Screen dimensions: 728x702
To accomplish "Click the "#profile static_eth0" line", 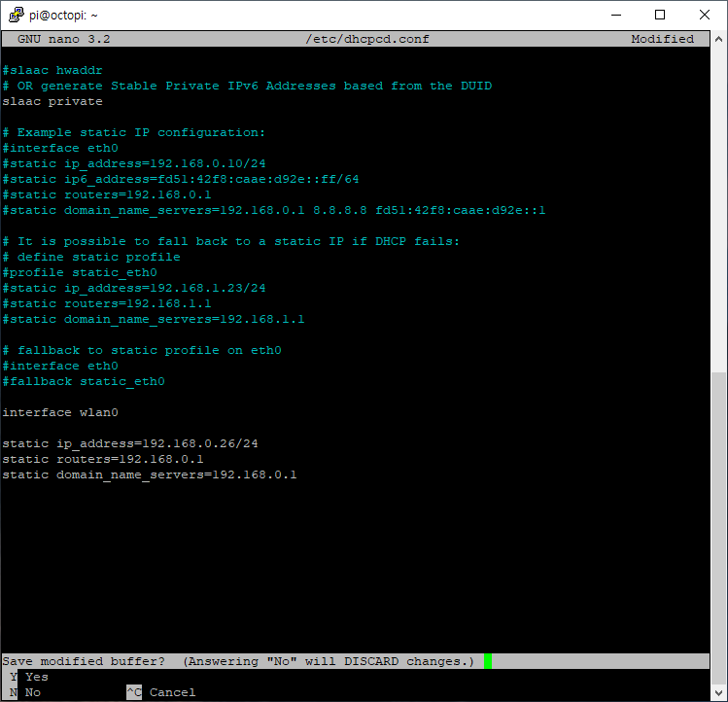I will 80,272.
